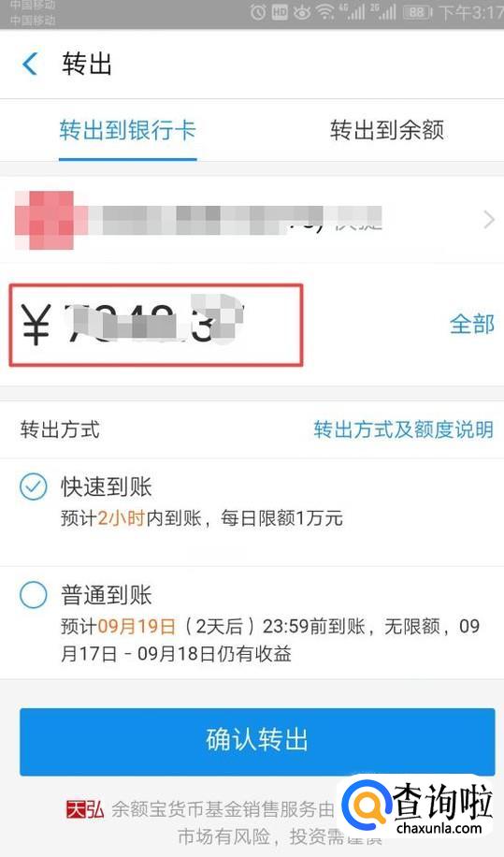The height and width of the screenshot is (857, 504).
Task: Switch to 转出到银行卡 tab
Action: click(x=128, y=131)
